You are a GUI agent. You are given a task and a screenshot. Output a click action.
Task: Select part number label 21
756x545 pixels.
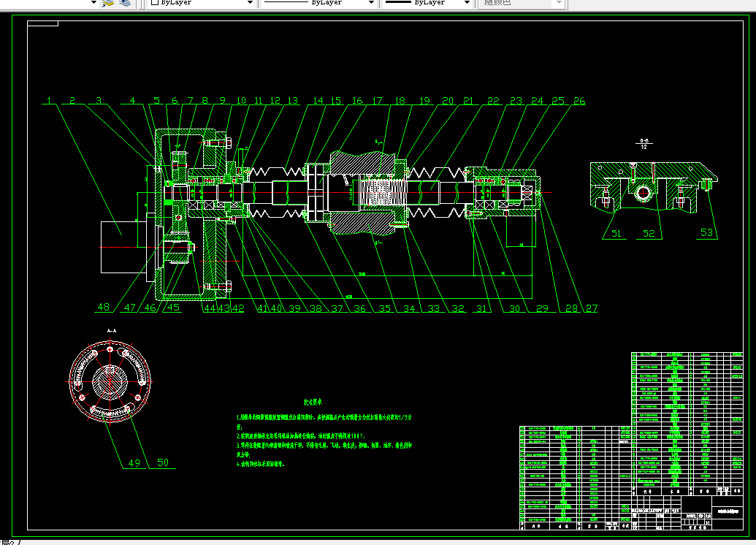pos(468,100)
